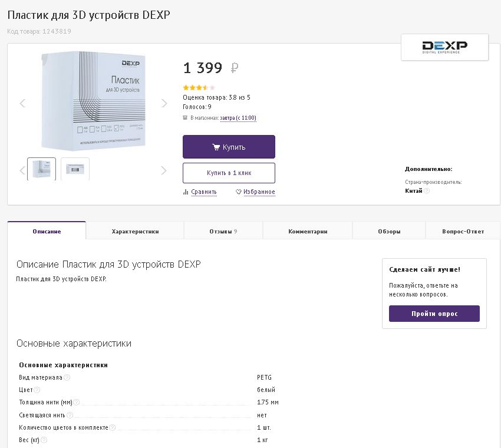This screenshot has width=501, height=448.
Task: Click the star rating of the product
Action: (x=199, y=88)
